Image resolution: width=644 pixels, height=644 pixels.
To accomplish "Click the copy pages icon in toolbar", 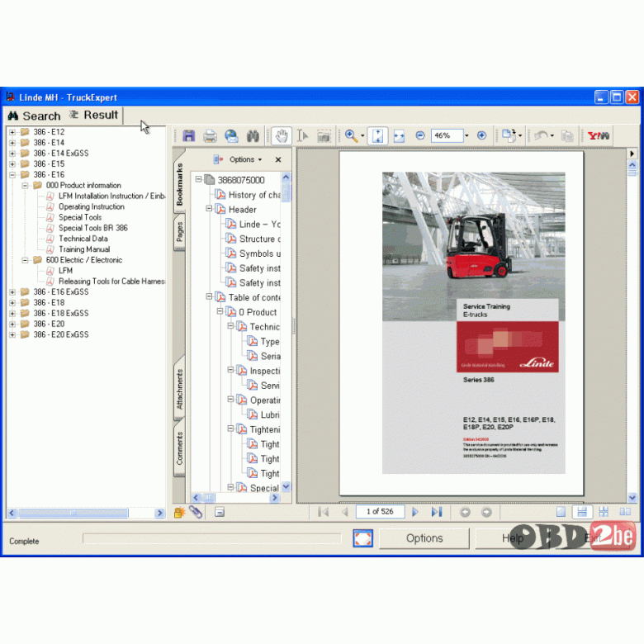I will [566, 135].
